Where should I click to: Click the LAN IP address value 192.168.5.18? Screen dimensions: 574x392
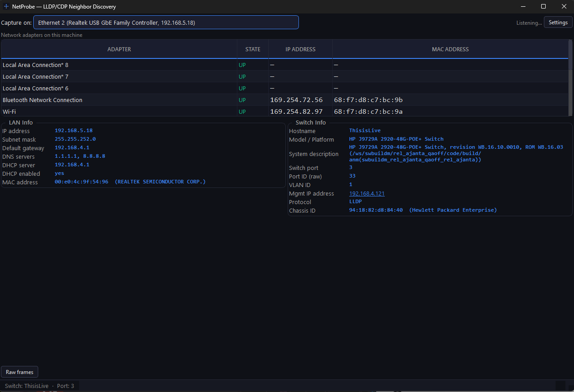click(x=74, y=130)
